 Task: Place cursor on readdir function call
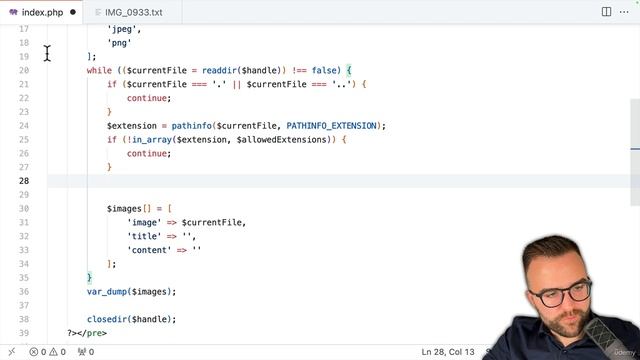(x=219, y=70)
